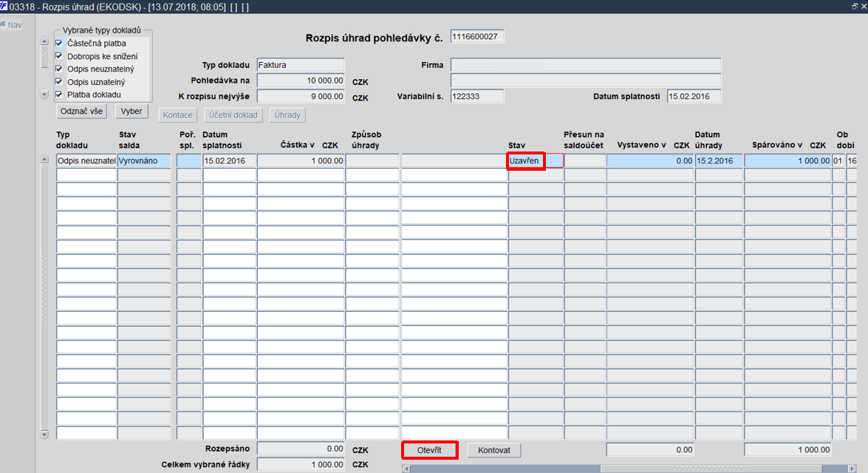Click Rozepsáno total field 0.00
This screenshot has height=473, width=868.
pyautogui.click(x=301, y=449)
